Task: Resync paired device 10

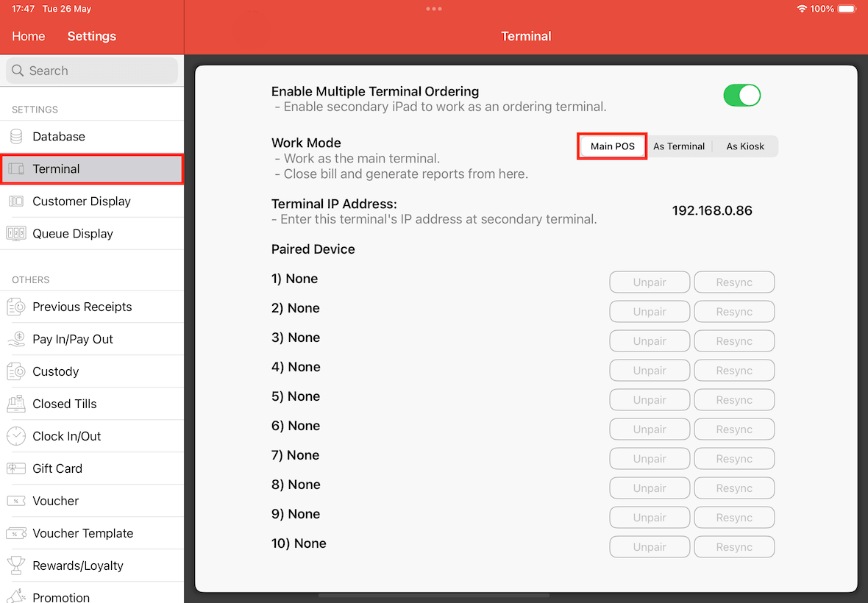Action: 734,546
